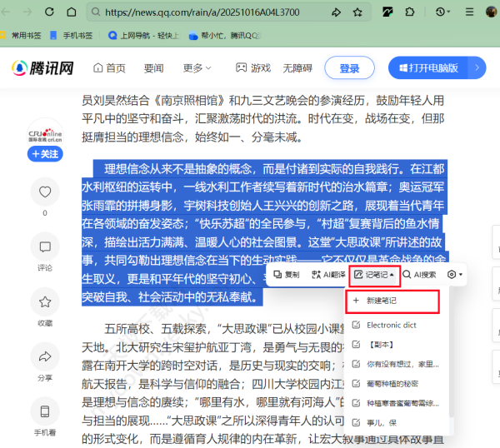Screen dimensions: 500x448
Task: Click the heart like icon in sidebar
Action: tap(45, 192)
